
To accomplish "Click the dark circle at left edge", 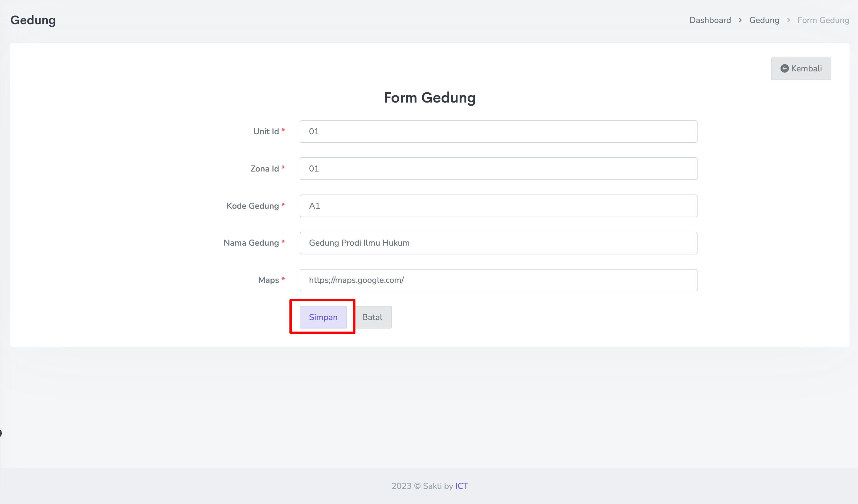I will pos(1,433).
